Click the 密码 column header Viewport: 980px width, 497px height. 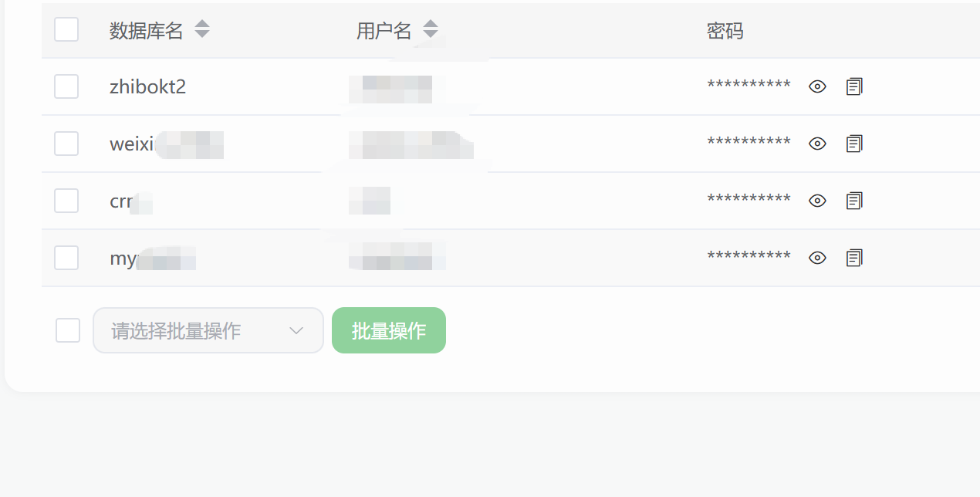(725, 31)
